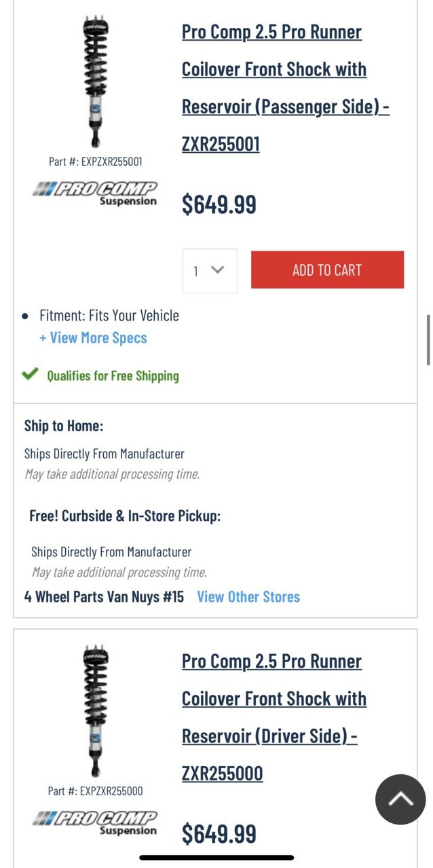Open the Passenger Side ZXR255001 product title link
The image size is (433, 868).
click(x=285, y=88)
